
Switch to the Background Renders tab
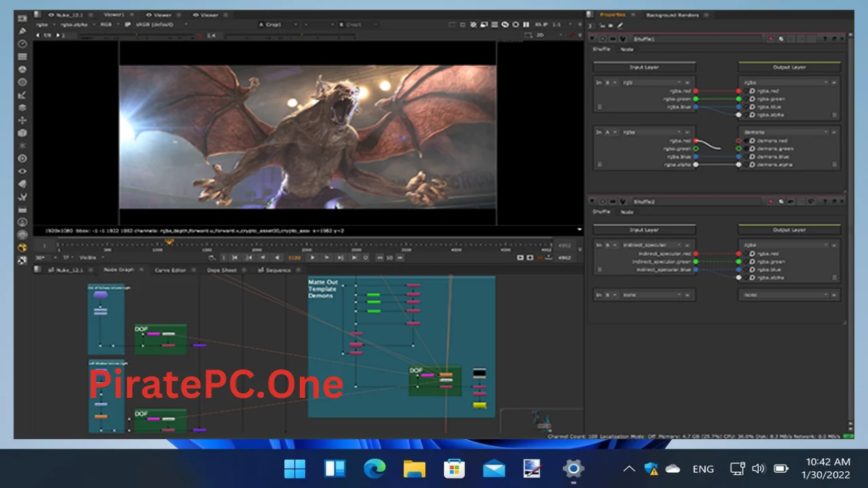click(x=672, y=15)
